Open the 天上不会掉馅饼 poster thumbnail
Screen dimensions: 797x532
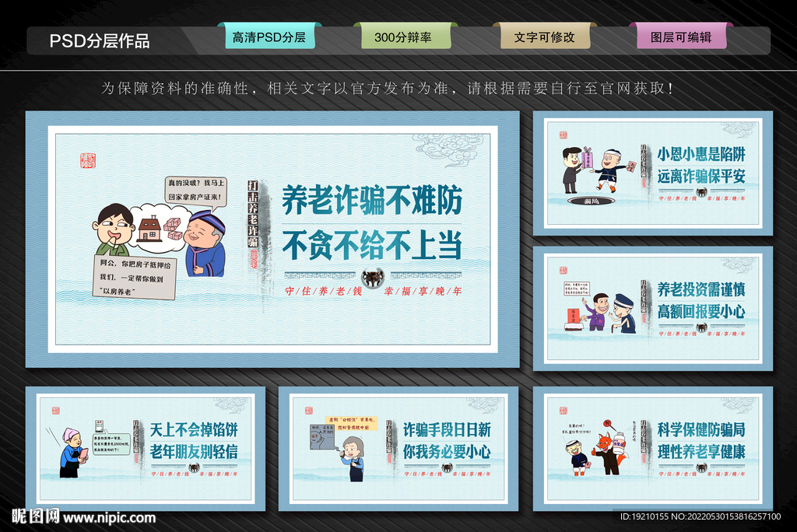pos(146,449)
